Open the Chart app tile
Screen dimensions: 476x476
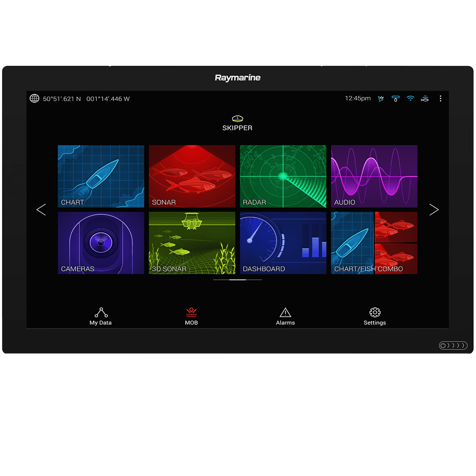(x=101, y=176)
